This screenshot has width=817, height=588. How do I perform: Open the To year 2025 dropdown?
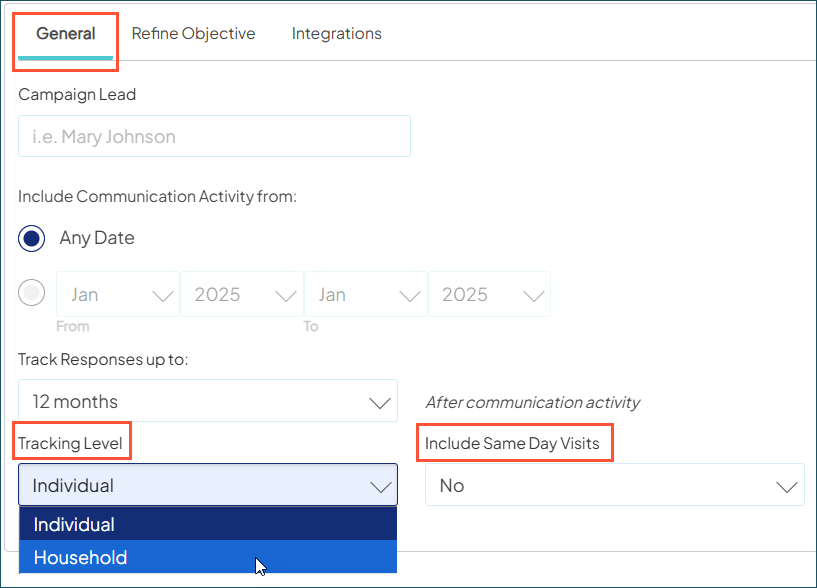pyautogui.click(x=489, y=293)
